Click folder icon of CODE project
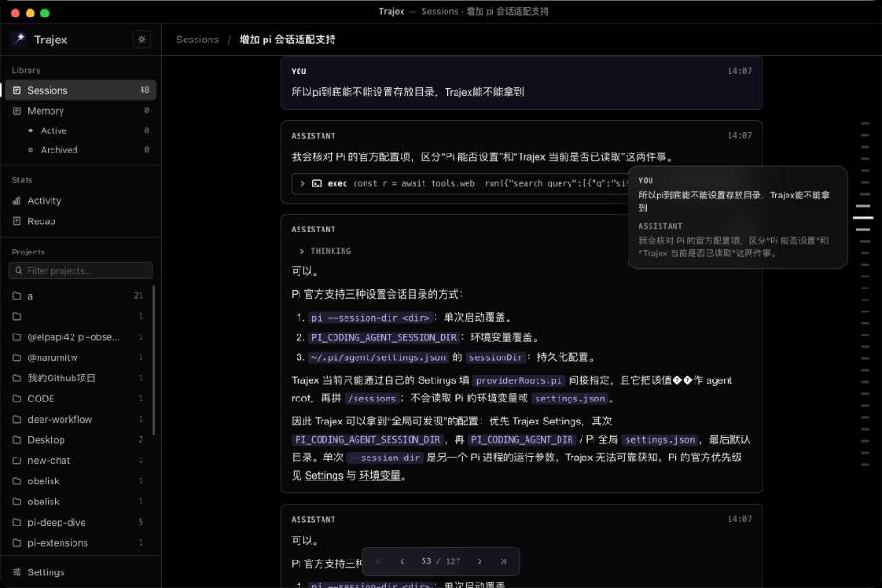The width and height of the screenshot is (882, 588). (17, 399)
